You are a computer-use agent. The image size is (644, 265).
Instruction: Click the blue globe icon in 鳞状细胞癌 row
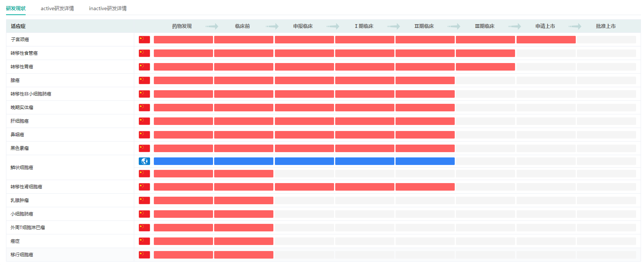point(144,161)
